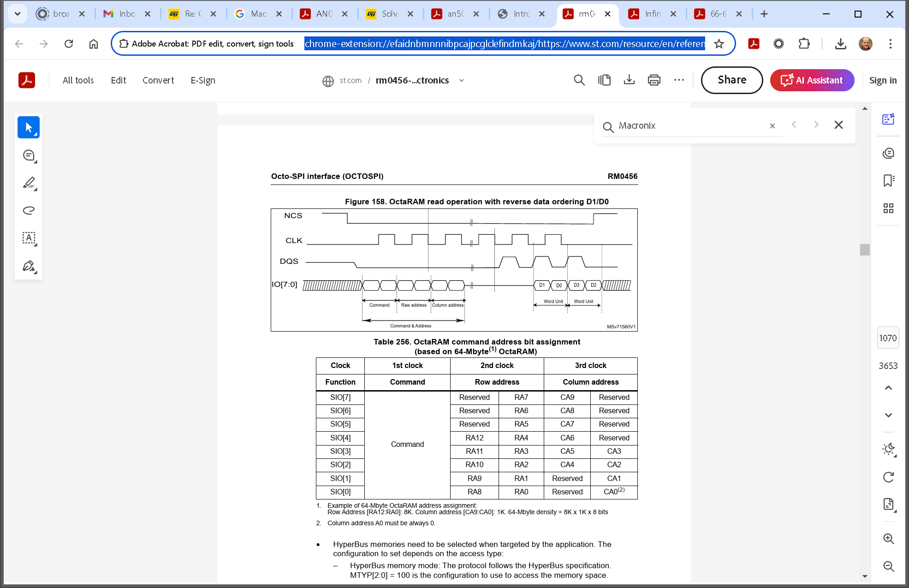The height and width of the screenshot is (588, 909).
Task: Expand the rm0456 file name dropdown
Action: (462, 80)
